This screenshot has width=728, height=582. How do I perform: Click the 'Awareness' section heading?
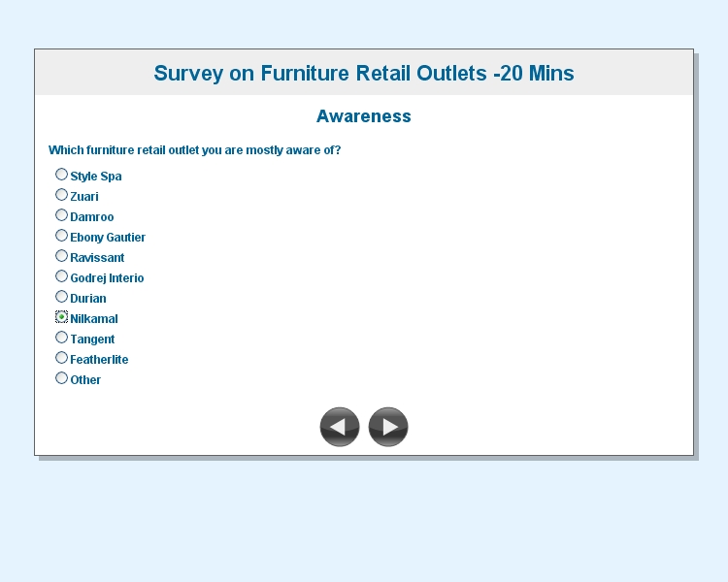tap(364, 116)
